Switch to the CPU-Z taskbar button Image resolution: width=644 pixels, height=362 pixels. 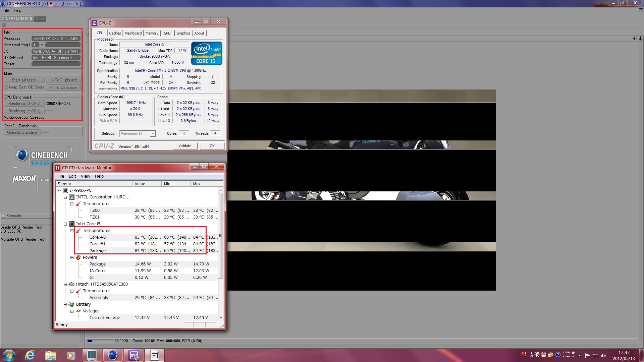[x=133, y=355]
